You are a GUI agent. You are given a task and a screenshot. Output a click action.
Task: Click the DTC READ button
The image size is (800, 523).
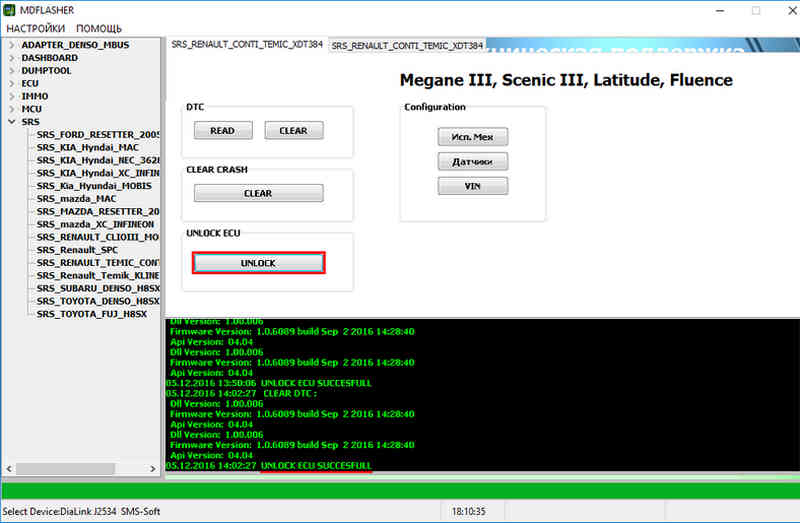click(223, 131)
